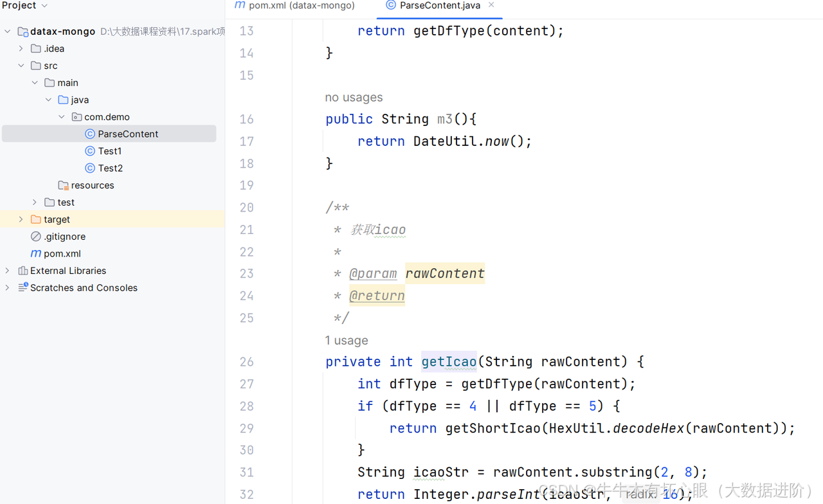Image resolution: width=823 pixels, height=504 pixels.
Task: Click the .gitignore file icon
Action: (x=36, y=237)
